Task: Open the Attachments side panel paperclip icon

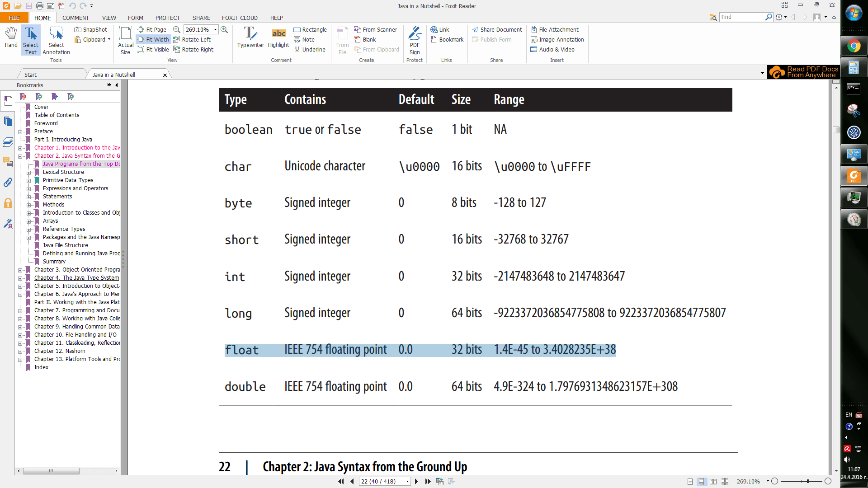Action: [8, 182]
